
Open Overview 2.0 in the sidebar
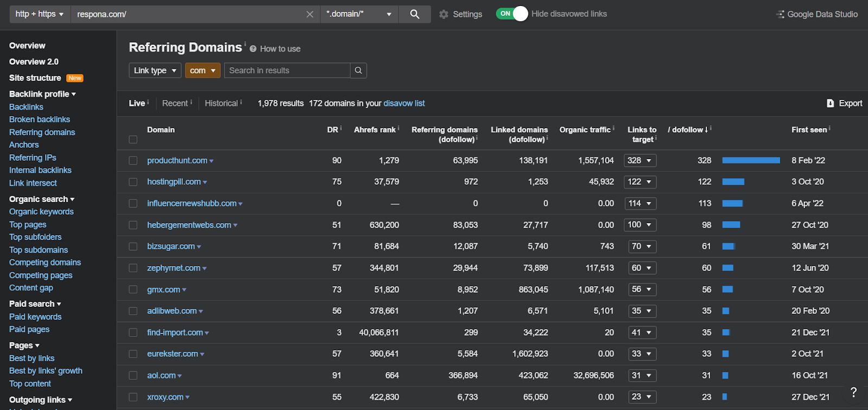tap(34, 62)
